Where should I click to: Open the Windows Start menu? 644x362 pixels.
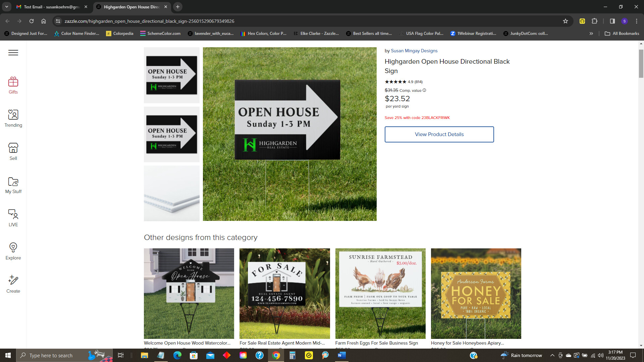[8, 355]
